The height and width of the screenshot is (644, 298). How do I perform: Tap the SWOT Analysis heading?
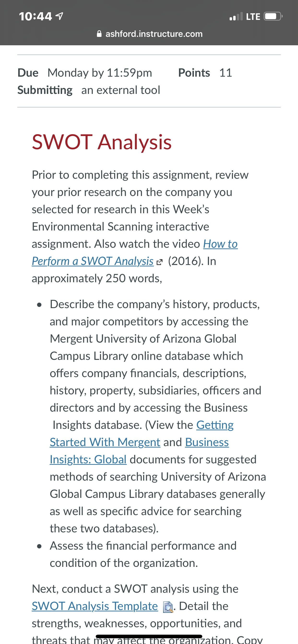click(102, 142)
